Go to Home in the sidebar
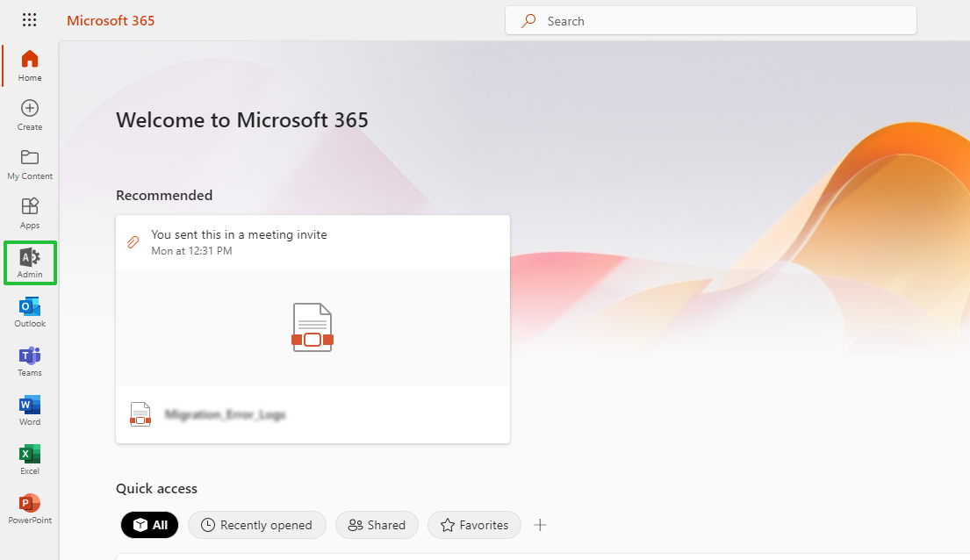 (x=30, y=66)
